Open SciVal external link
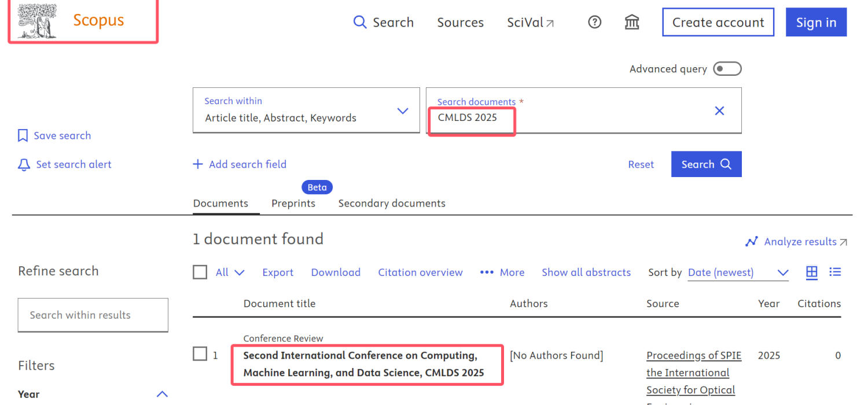Image resolution: width=868 pixels, height=405 pixels. [531, 23]
